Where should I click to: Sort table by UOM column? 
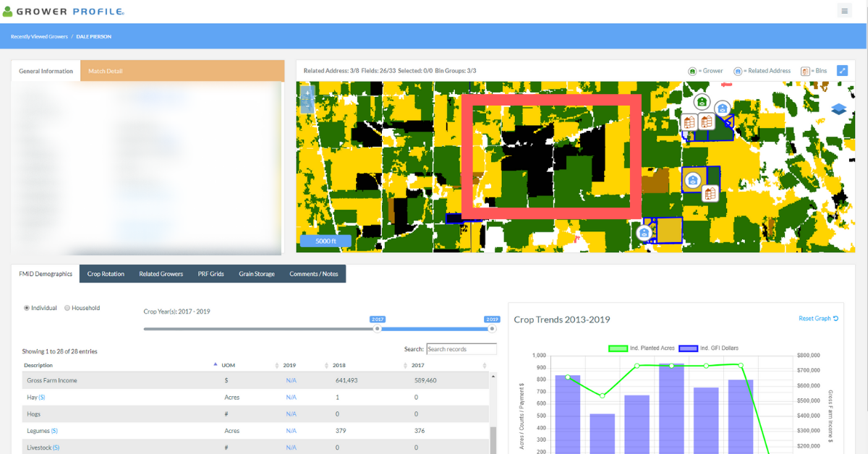tap(229, 365)
